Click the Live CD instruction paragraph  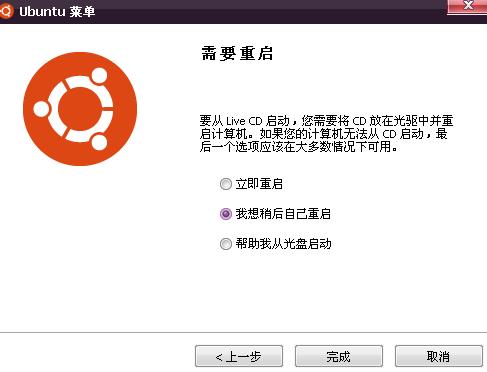pyautogui.click(x=326, y=134)
